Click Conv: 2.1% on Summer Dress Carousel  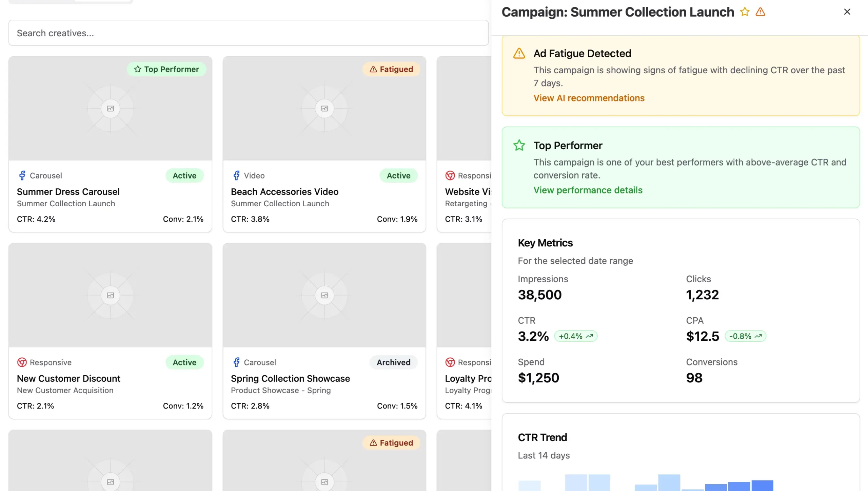183,219
